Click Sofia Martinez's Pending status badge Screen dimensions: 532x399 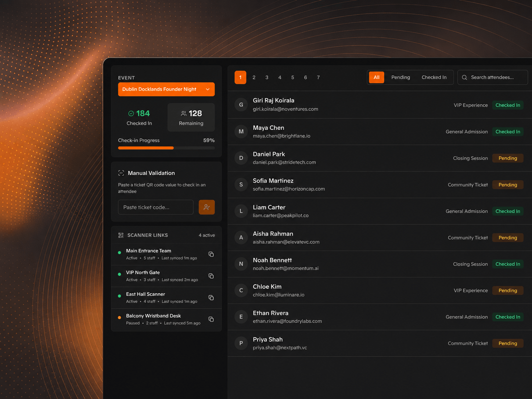click(508, 185)
